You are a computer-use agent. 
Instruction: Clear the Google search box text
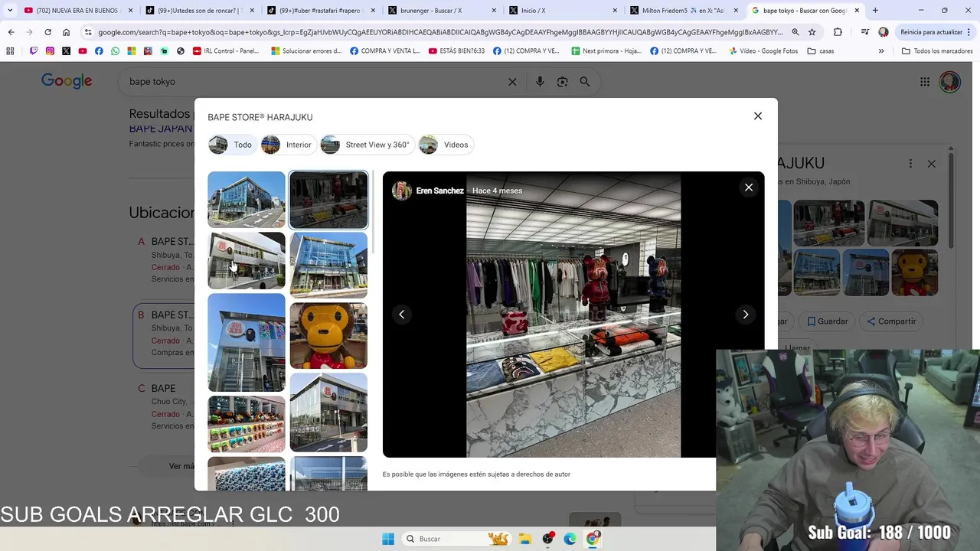point(512,82)
